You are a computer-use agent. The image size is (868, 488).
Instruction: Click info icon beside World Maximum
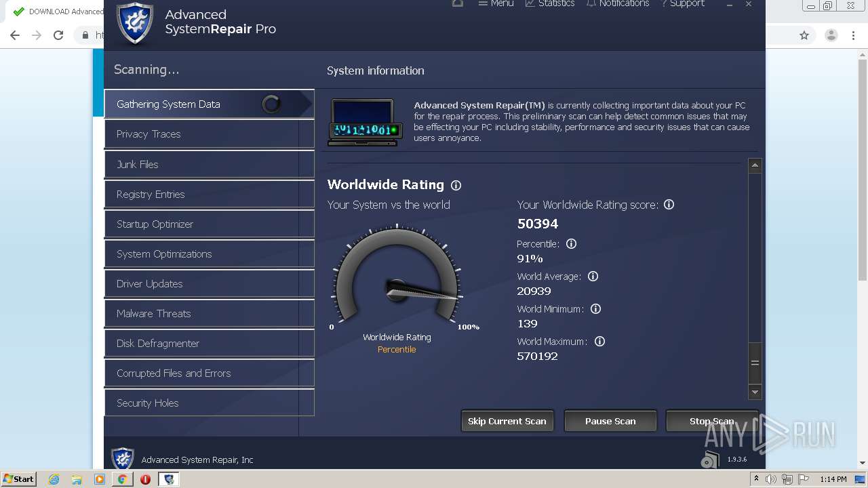(599, 341)
